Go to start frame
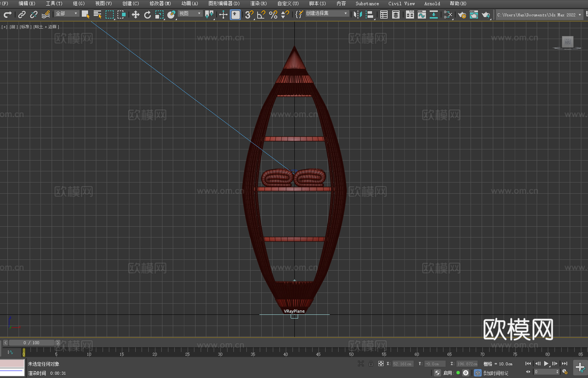Image resolution: width=588 pixels, height=378 pixels. (x=528, y=364)
